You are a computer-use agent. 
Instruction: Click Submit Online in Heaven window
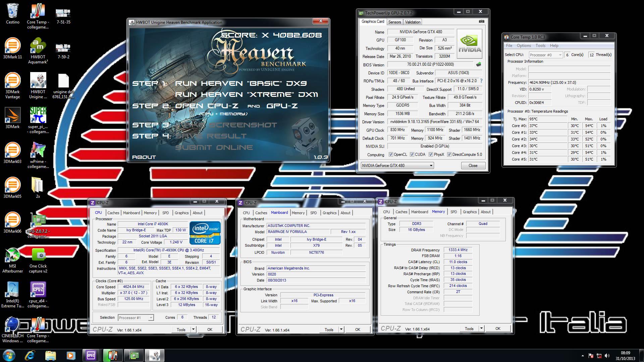coord(214,147)
